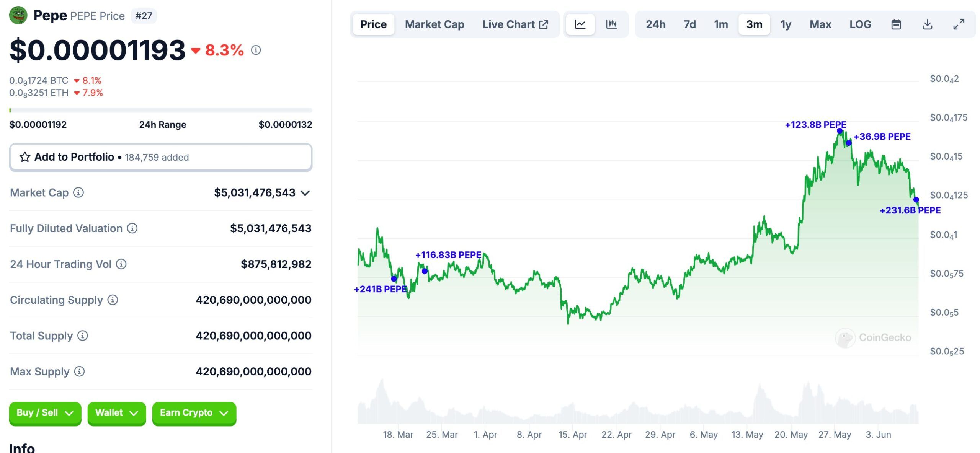Click the +231.6B PEPE chart marker
Screen dimensions: 980x453
pyautogui.click(x=916, y=200)
